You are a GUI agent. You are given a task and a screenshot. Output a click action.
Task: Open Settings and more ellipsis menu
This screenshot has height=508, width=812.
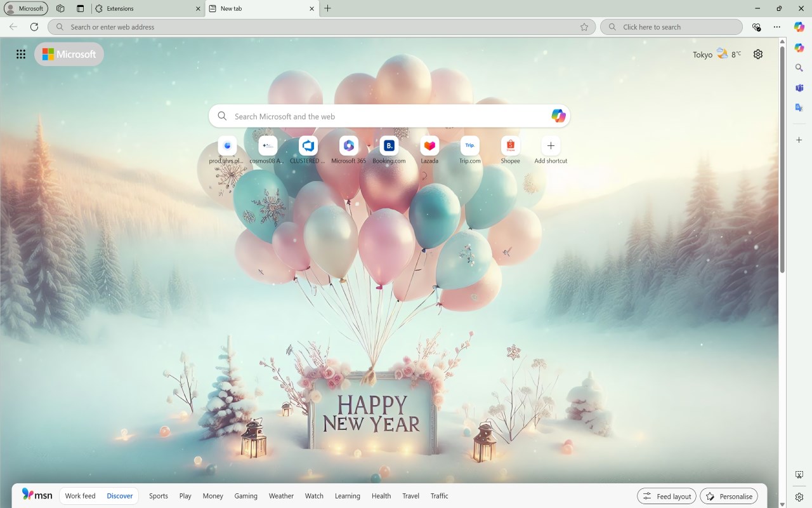tap(777, 27)
